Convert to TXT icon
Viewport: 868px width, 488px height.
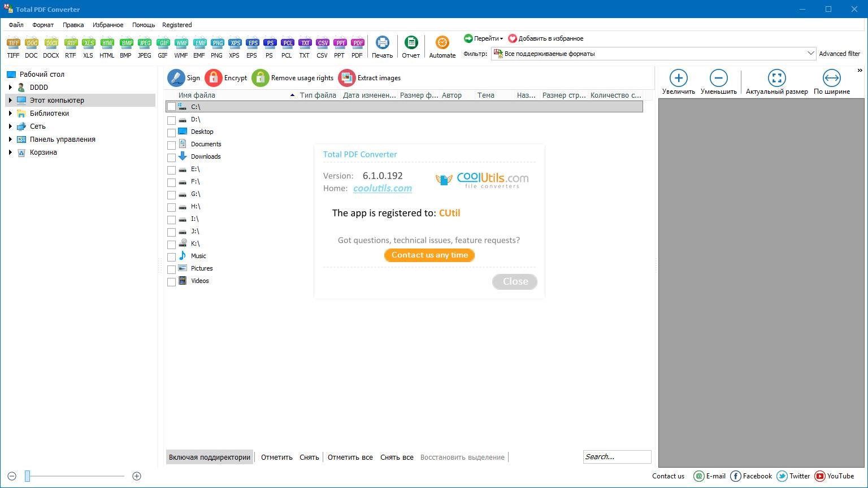[304, 47]
